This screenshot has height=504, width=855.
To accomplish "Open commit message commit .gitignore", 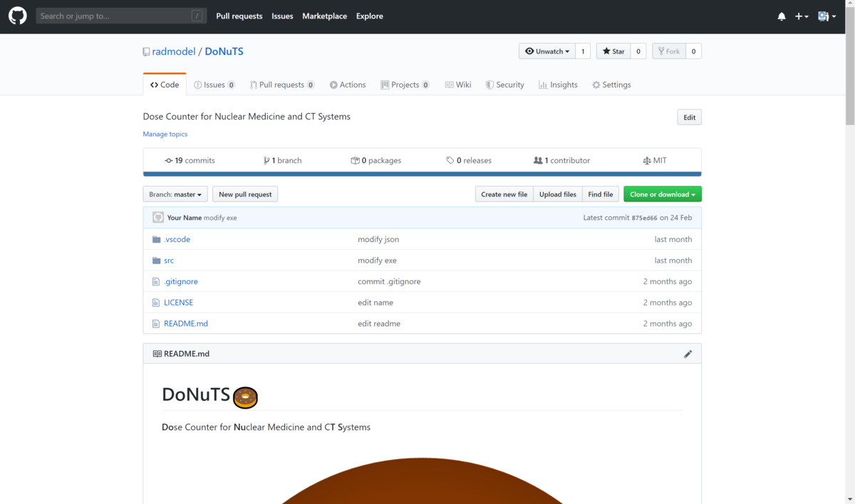I will tap(389, 281).
